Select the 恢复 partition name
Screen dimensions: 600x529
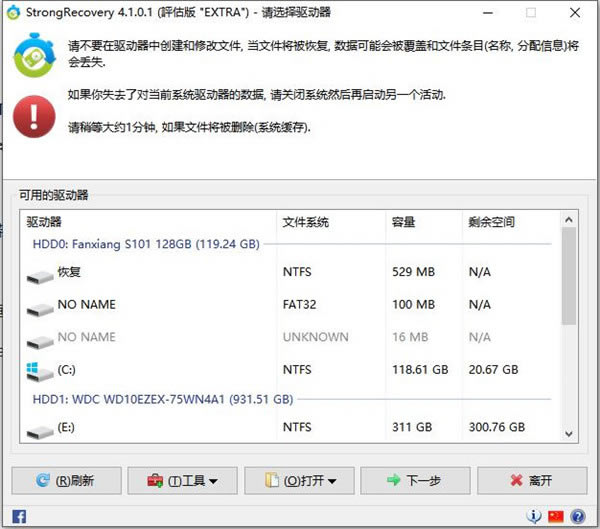click(69, 272)
